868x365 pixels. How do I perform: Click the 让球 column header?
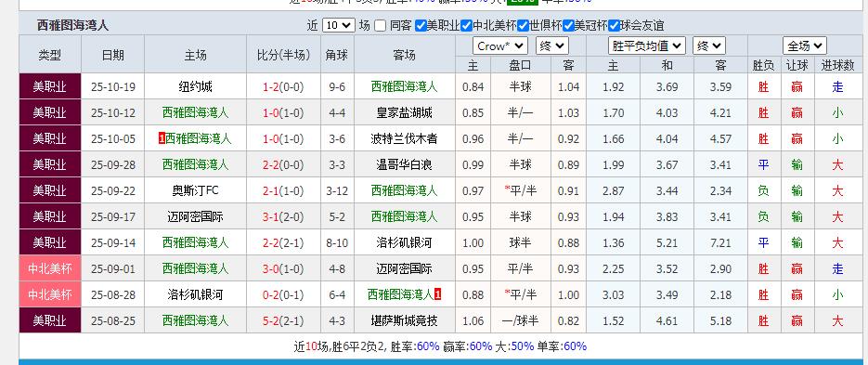(x=797, y=65)
